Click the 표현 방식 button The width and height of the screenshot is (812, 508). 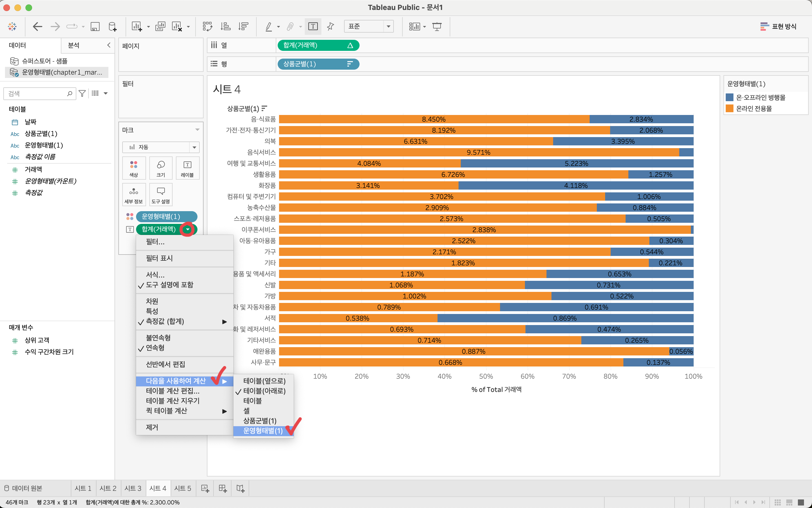(x=778, y=27)
